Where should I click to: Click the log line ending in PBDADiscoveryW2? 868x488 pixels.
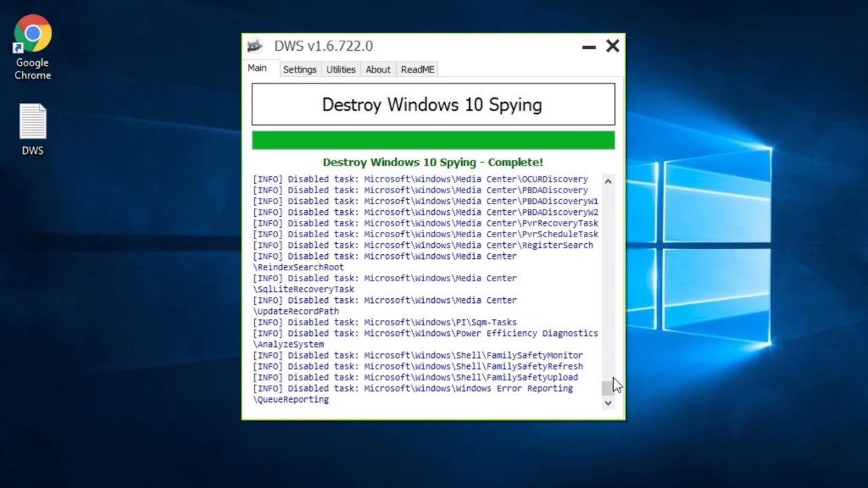click(x=426, y=212)
